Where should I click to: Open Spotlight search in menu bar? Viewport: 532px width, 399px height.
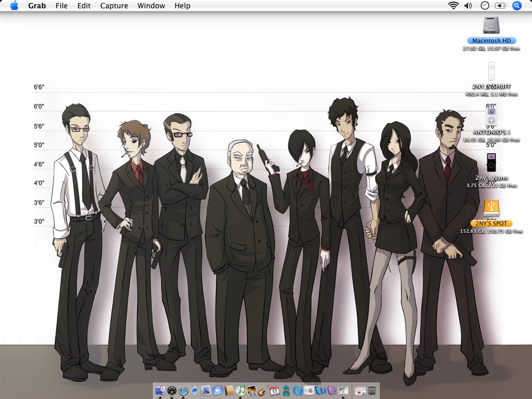[516, 5]
